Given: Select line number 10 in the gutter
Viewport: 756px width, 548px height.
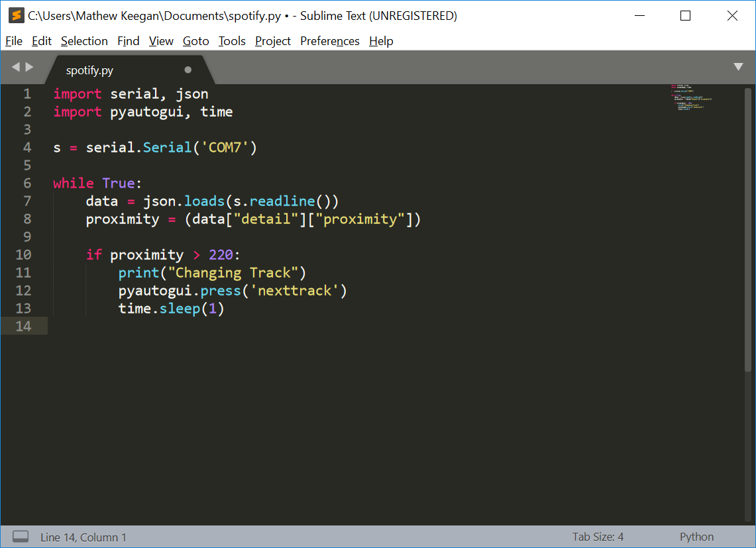Looking at the screenshot, I should click(x=23, y=254).
